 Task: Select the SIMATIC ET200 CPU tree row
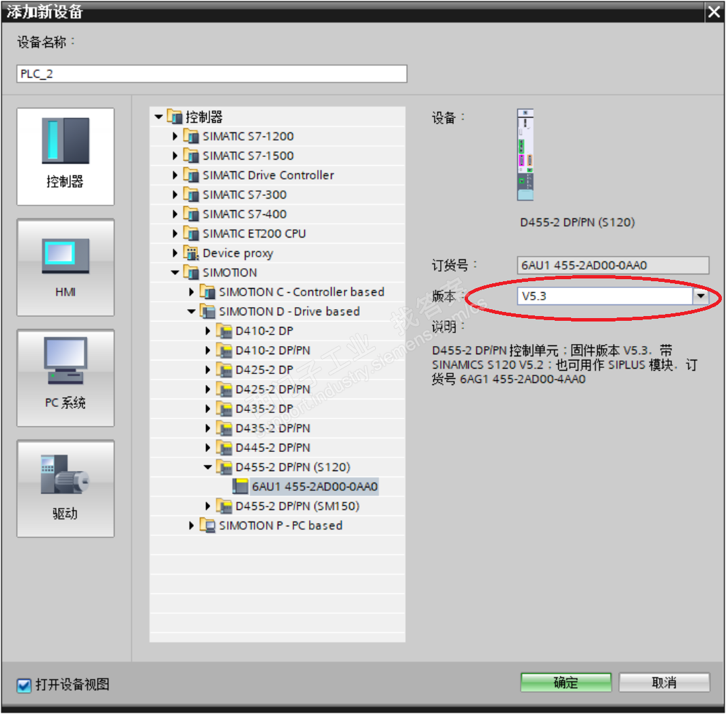[x=278, y=233]
